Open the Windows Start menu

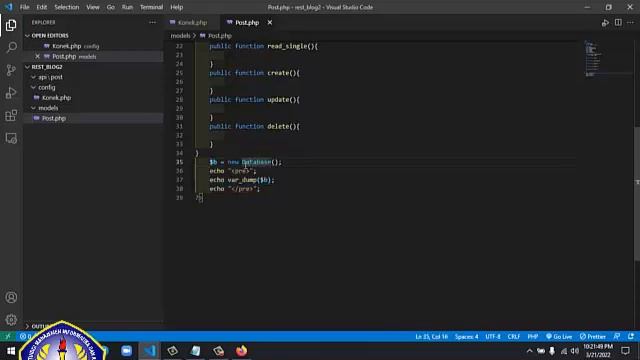11,351
